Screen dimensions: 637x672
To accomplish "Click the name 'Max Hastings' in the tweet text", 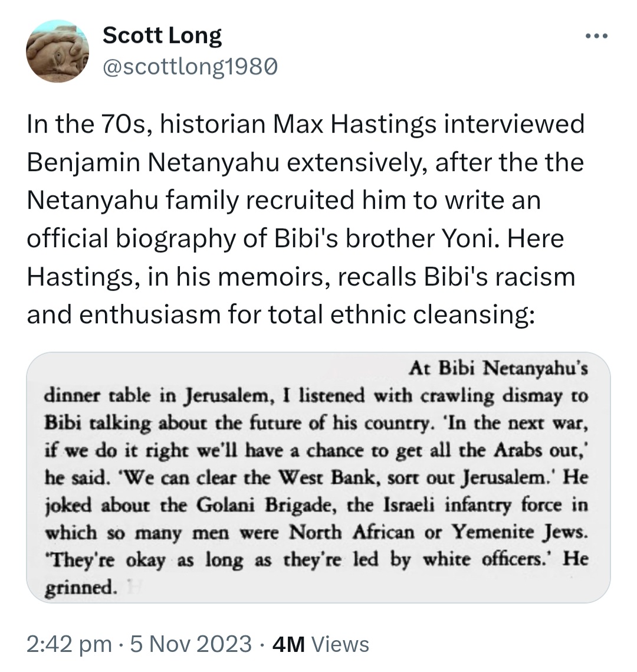I will [x=354, y=124].
